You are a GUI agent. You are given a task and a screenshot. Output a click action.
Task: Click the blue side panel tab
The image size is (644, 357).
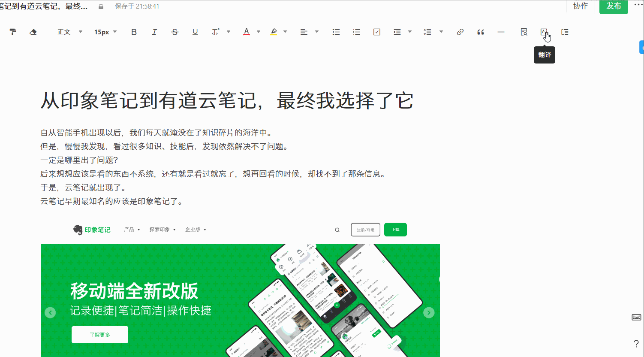641,47
